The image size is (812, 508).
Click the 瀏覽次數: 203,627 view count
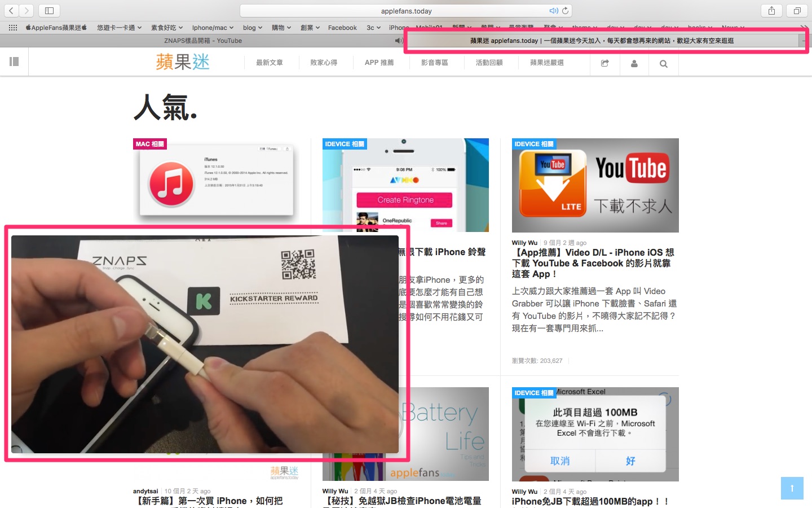(537, 361)
